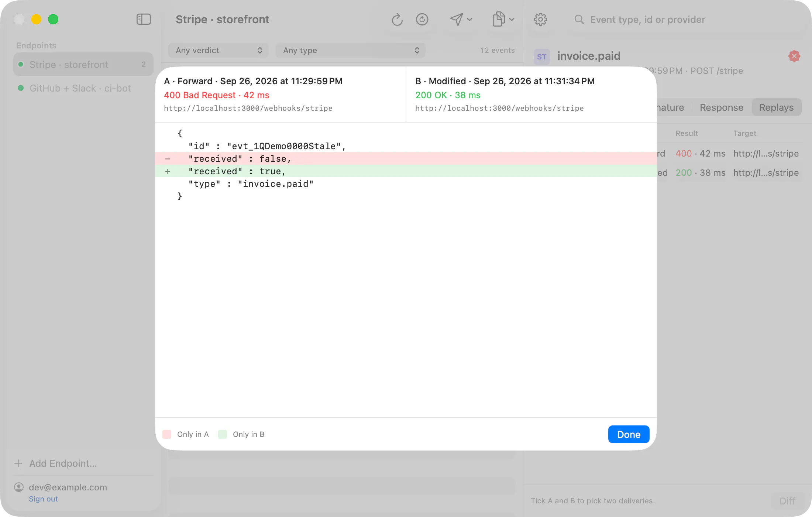This screenshot has width=812, height=517.
Task: Click the A delivery localhost URL
Action: 248,108
